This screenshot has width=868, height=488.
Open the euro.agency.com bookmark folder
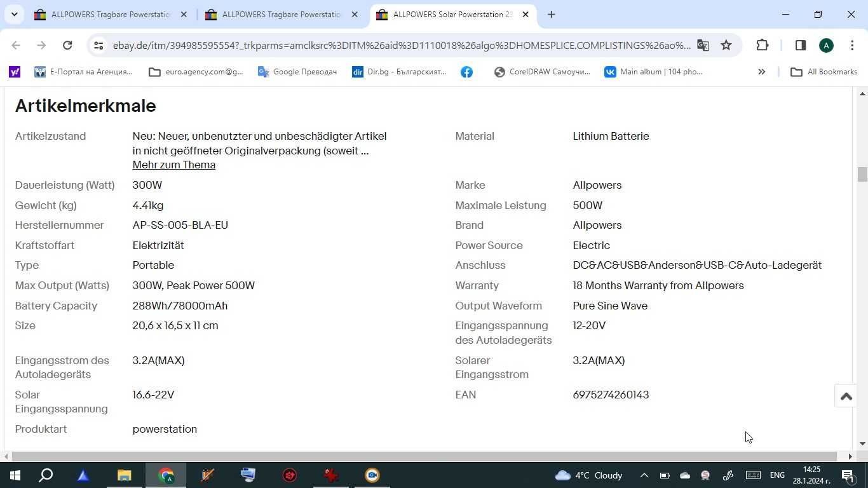(x=196, y=72)
